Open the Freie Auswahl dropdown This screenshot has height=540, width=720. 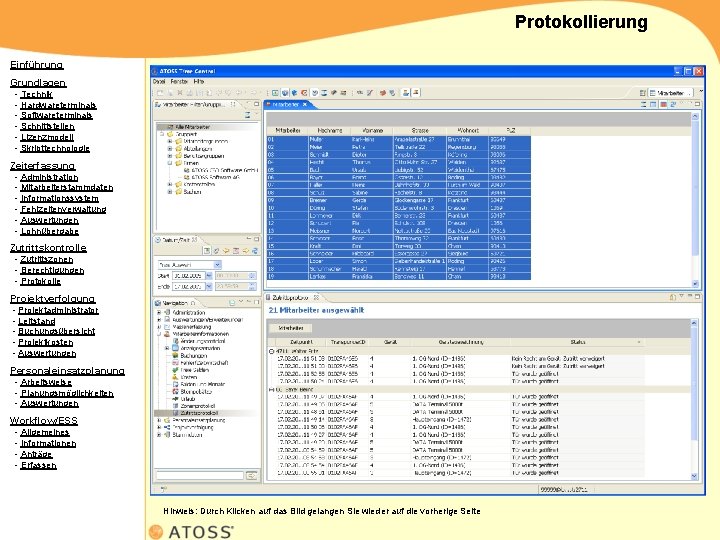tap(218, 265)
